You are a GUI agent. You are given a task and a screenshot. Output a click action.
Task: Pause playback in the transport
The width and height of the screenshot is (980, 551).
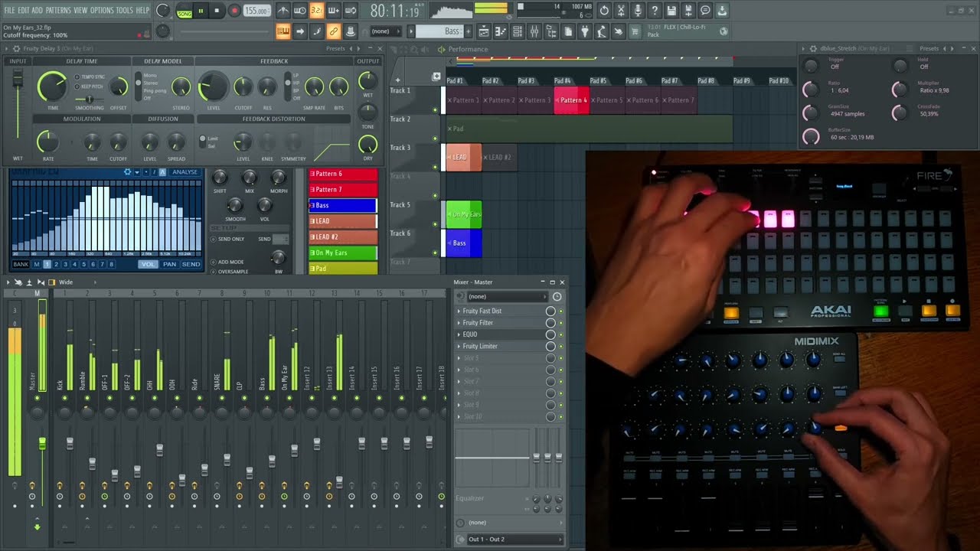point(201,11)
